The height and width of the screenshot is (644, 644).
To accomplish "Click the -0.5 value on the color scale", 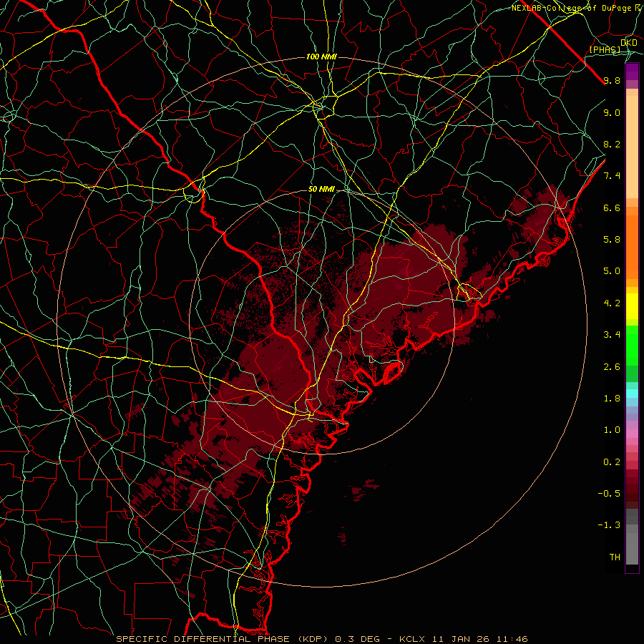I will click(x=609, y=494).
